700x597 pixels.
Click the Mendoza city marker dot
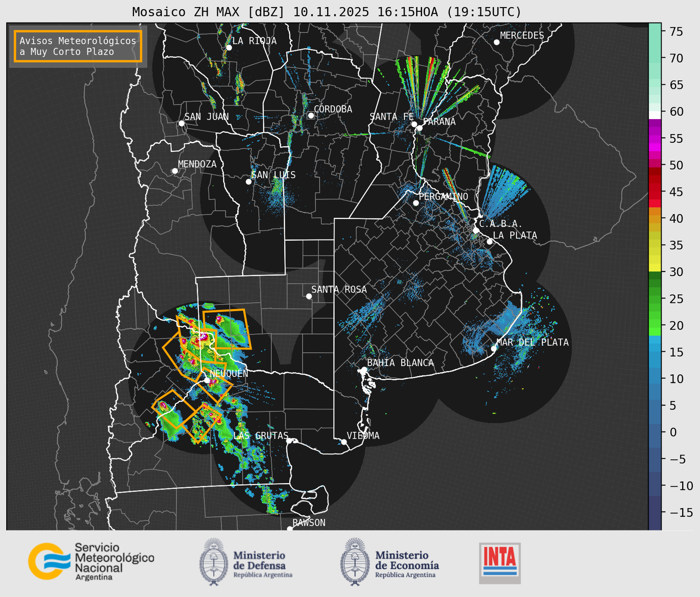(175, 171)
